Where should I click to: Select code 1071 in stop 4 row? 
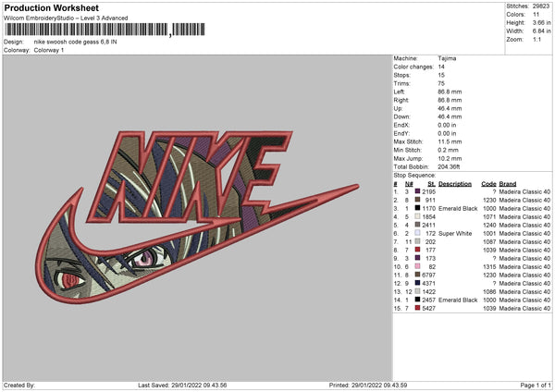(489, 217)
